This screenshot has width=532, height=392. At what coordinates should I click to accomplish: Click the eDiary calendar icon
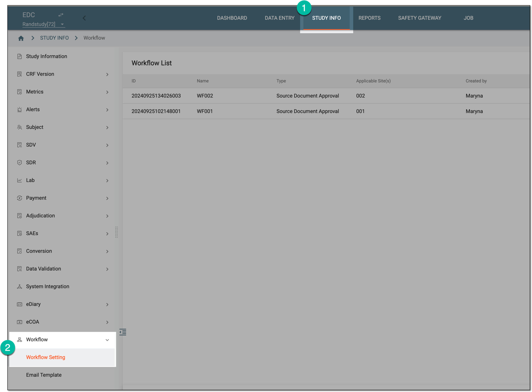(19, 304)
